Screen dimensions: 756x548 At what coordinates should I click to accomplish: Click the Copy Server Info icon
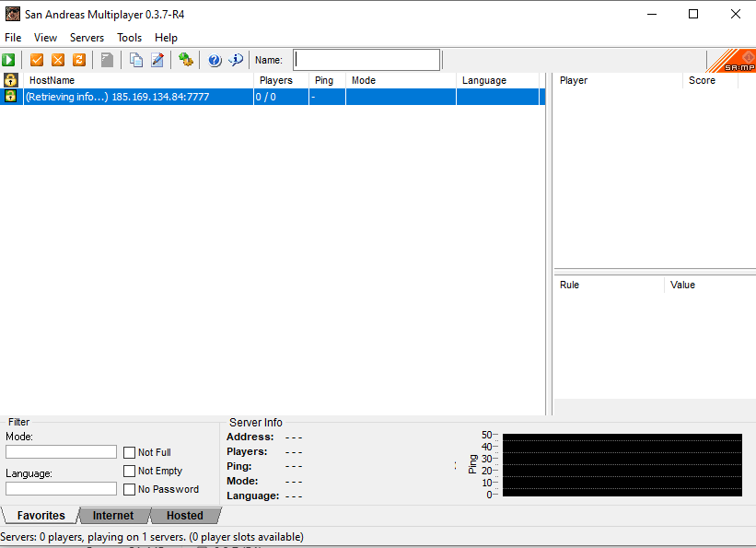[136, 60]
